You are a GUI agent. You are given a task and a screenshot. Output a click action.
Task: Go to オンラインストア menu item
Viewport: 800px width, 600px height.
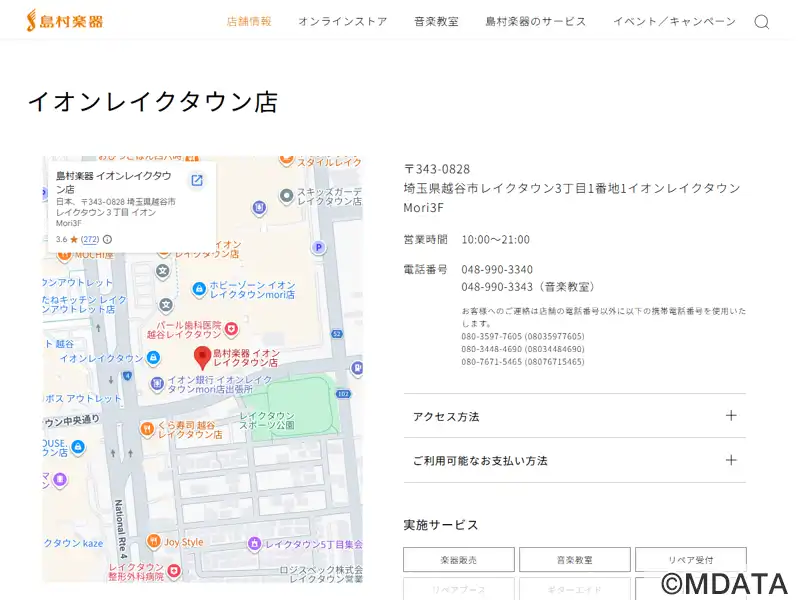[x=342, y=21]
